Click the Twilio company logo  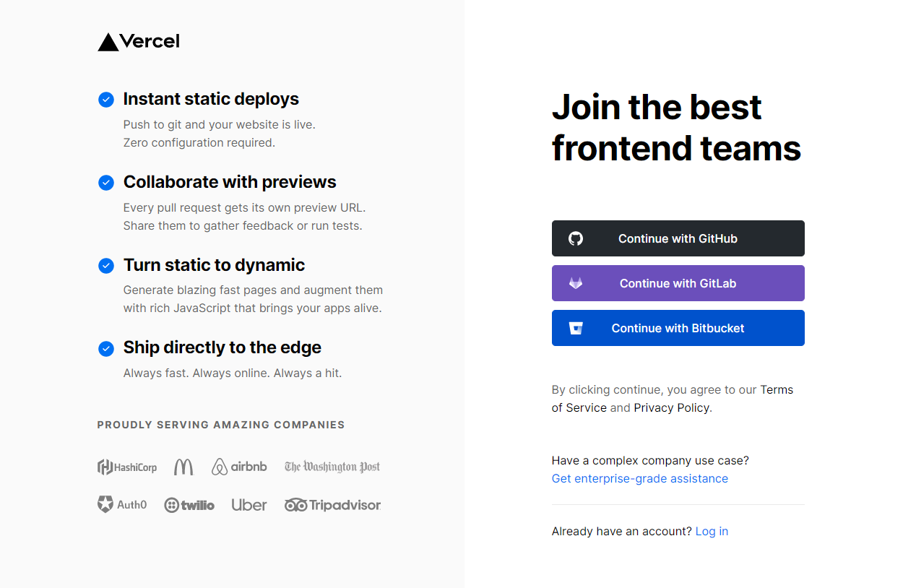pos(189,505)
